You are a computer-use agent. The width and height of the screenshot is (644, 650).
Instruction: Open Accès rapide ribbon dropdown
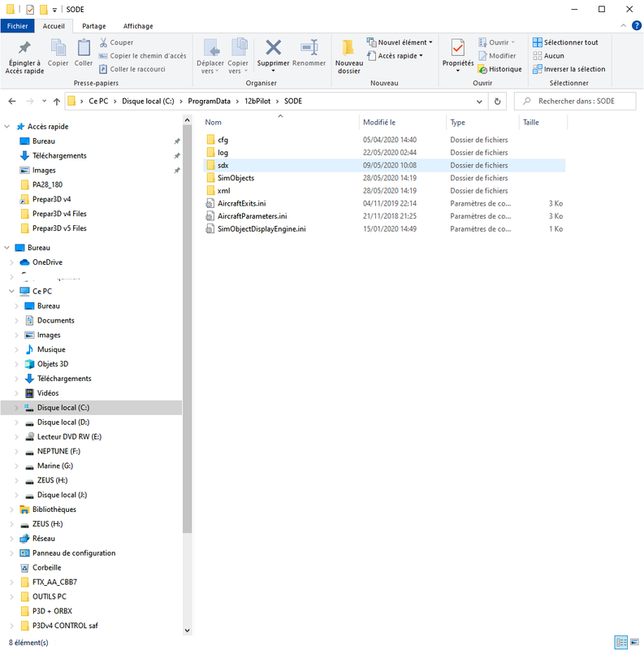pos(395,55)
